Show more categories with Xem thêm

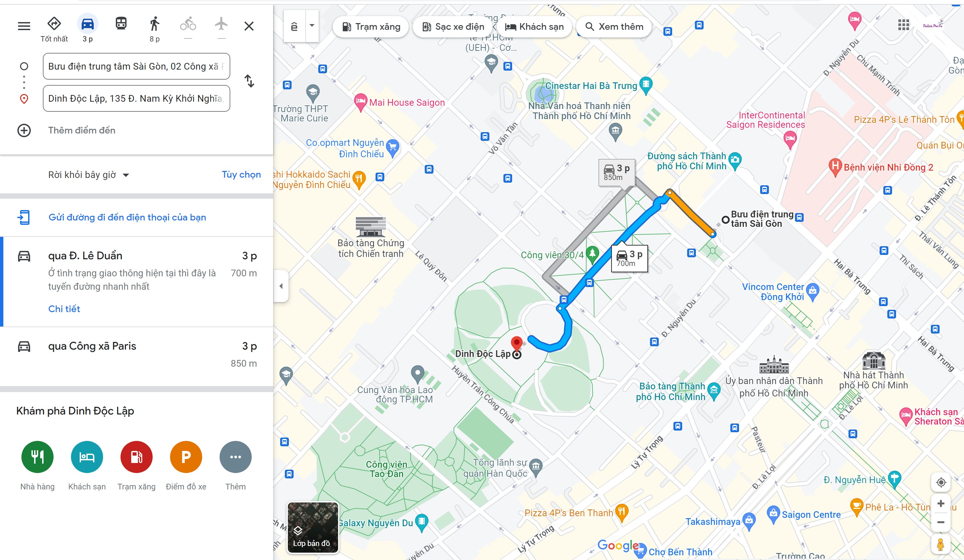click(614, 27)
